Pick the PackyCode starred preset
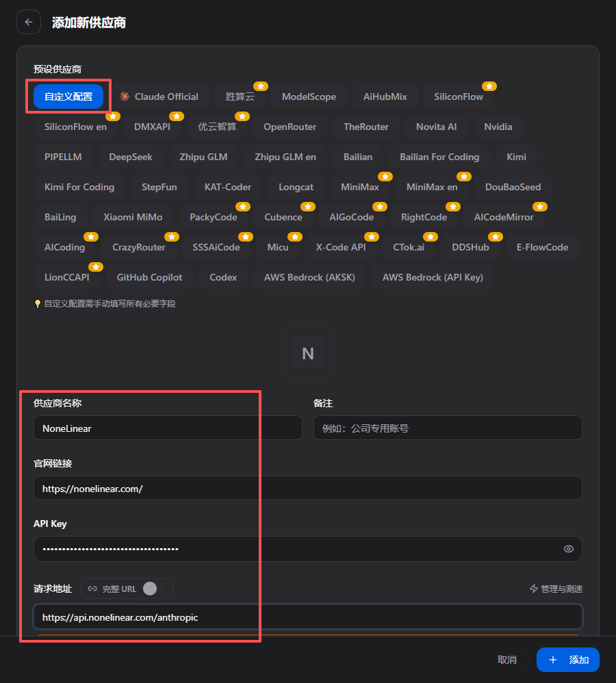This screenshot has height=683, width=616. pyautogui.click(x=213, y=217)
